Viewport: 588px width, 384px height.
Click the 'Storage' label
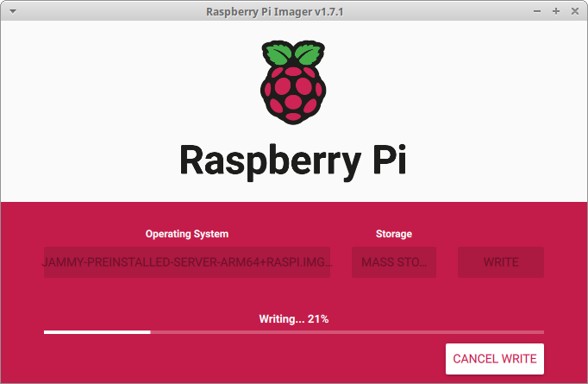pos(393,234)
